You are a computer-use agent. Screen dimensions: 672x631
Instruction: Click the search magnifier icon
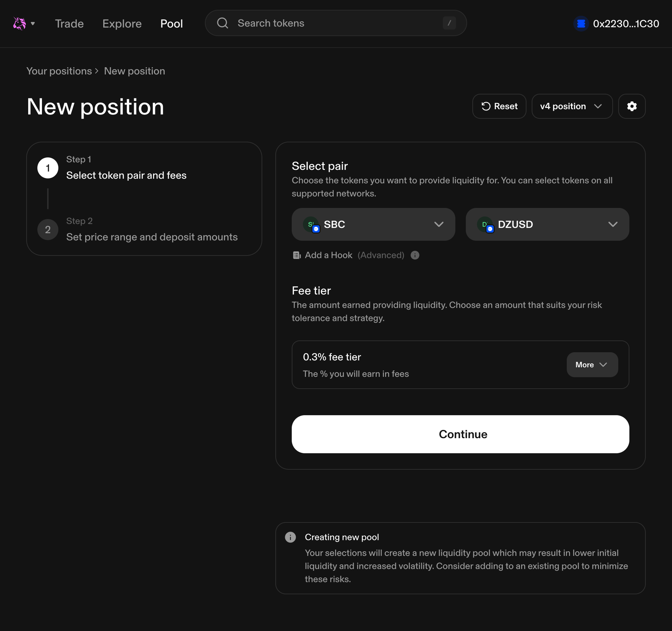223,23
